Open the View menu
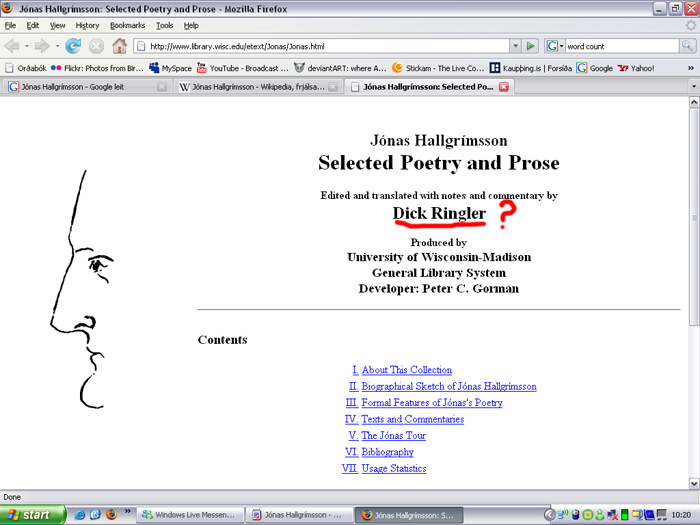The image size is (700, 525). point(57,25)
